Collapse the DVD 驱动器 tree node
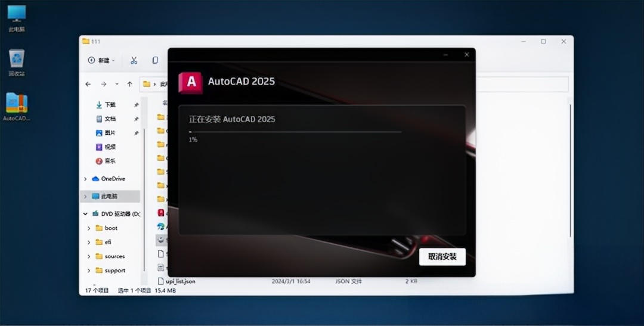The width and height of the screenshot is (644, 326). pyautogui.click(x=85, y=214)
